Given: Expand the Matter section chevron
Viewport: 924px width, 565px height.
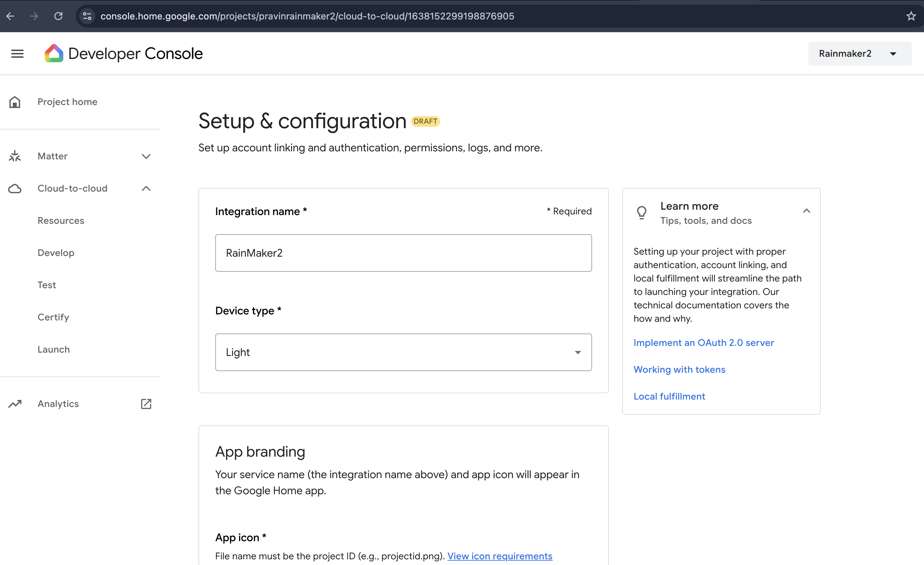Looking at the screenshot, I should coord(146,156).
